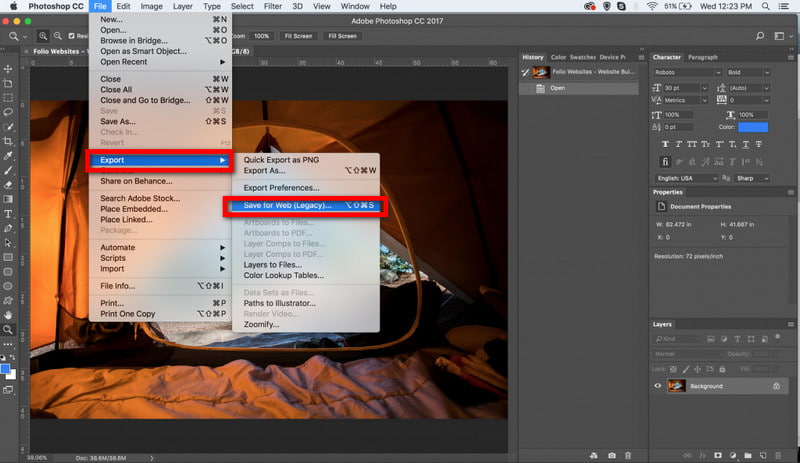Select the Horizontal Type tool
Viewport: 800px width, 463px height.
(8, 213)
